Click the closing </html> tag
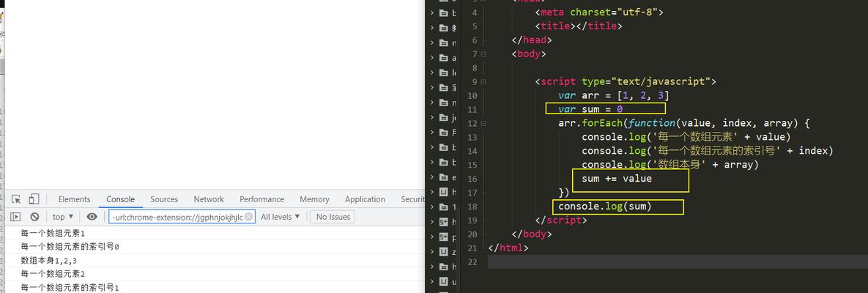Image resolution: width=868 pixels, height=293 pixels. click(x=508, y=248)
